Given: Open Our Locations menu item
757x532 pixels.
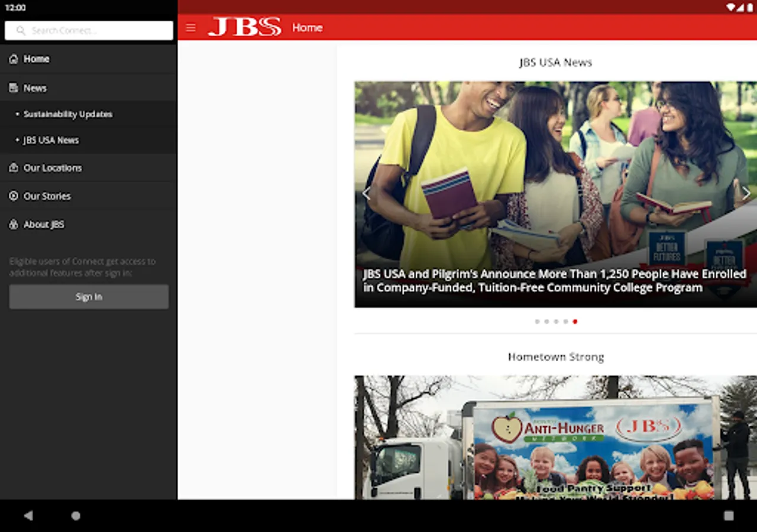Looking at the screenshot, I should click(89, 168).
